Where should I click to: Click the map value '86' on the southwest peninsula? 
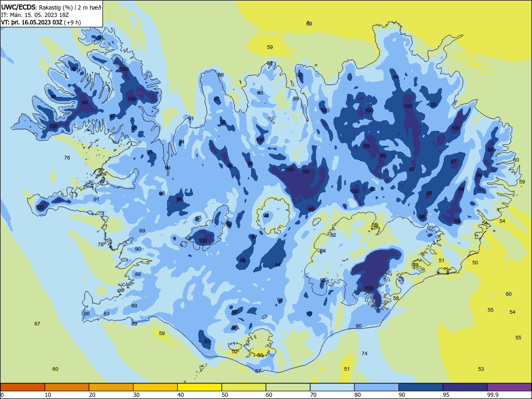[x=87, y=314]
